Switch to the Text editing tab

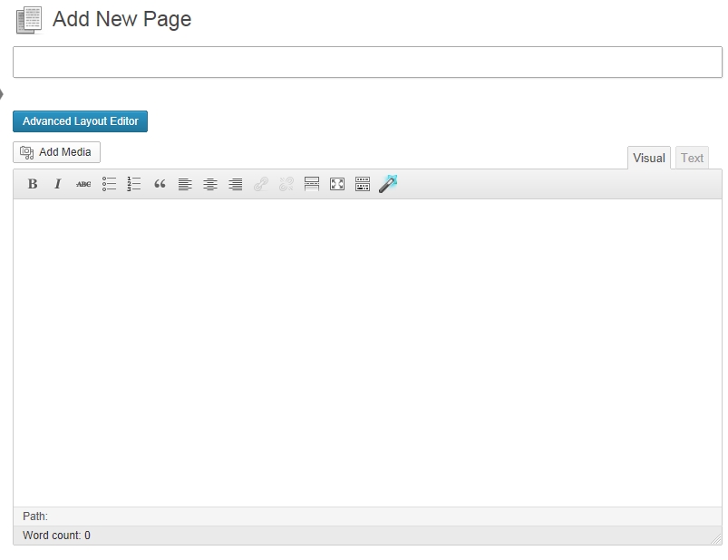coord(692,157)
